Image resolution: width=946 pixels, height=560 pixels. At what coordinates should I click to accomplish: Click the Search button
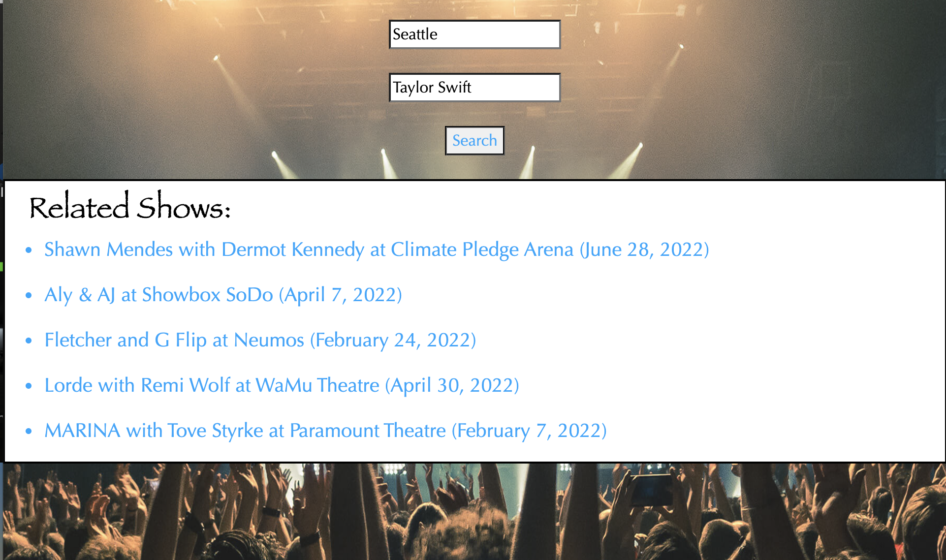(474, 141)
